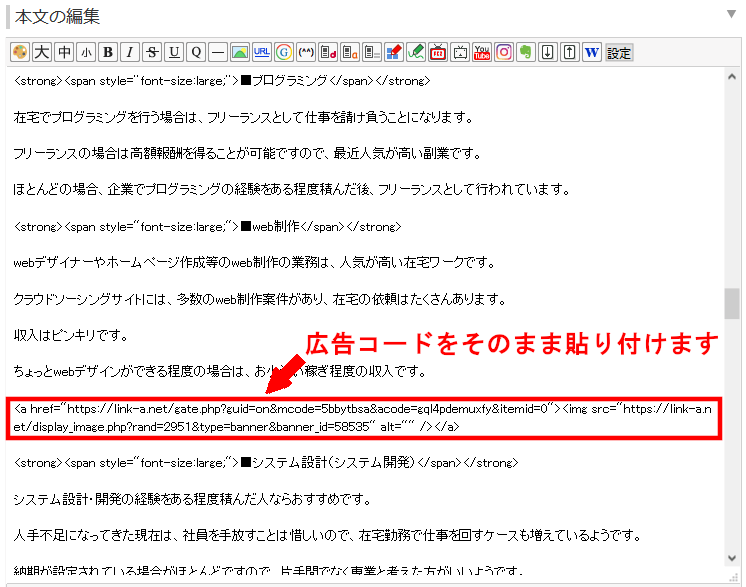Toggle bold formatting (B)

click(x=108, y=52)
